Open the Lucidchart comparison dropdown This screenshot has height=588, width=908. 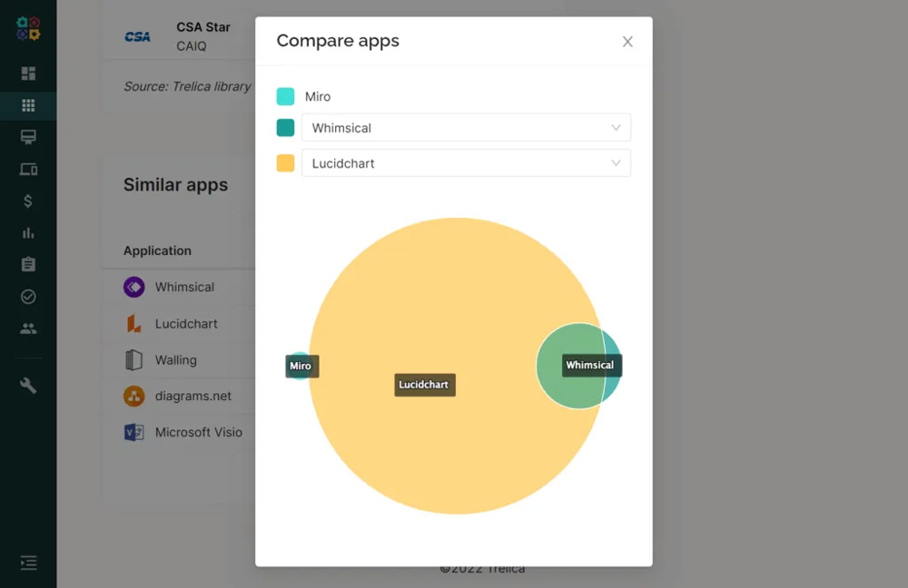[x=466, y=163]
